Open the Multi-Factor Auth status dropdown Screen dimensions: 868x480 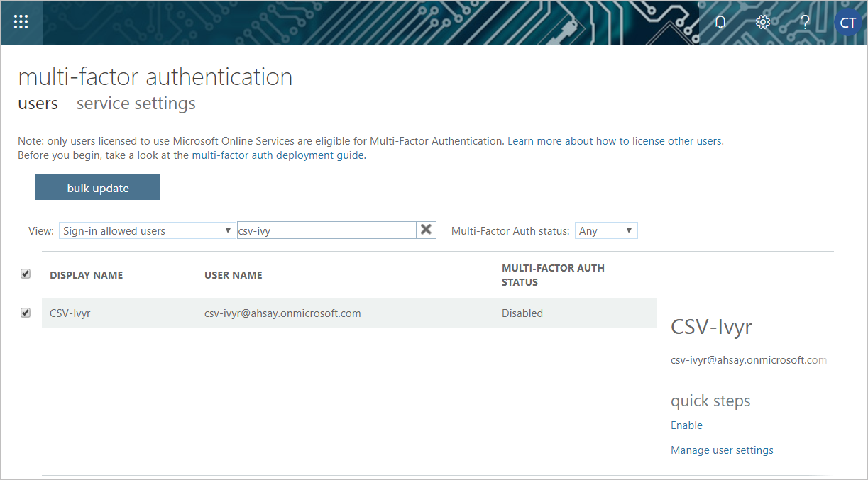605,230
